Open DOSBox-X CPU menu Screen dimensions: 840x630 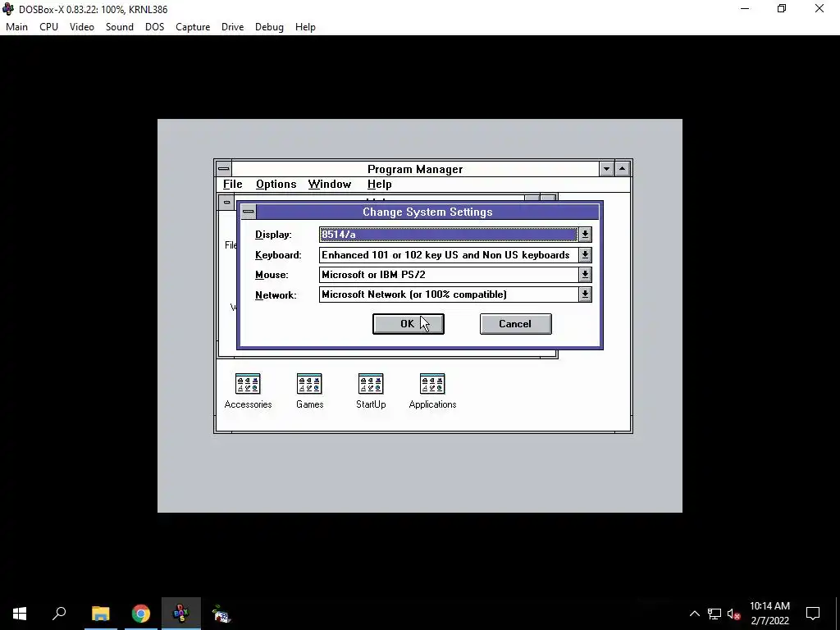point(48,27)
